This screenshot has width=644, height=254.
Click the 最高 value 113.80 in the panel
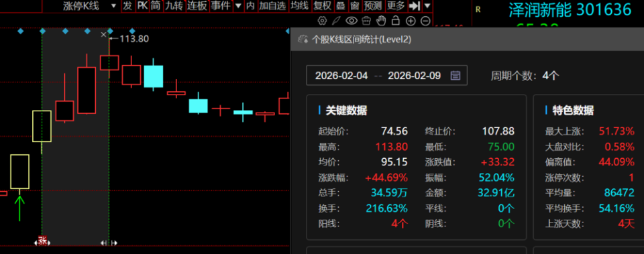click(391, 147)
